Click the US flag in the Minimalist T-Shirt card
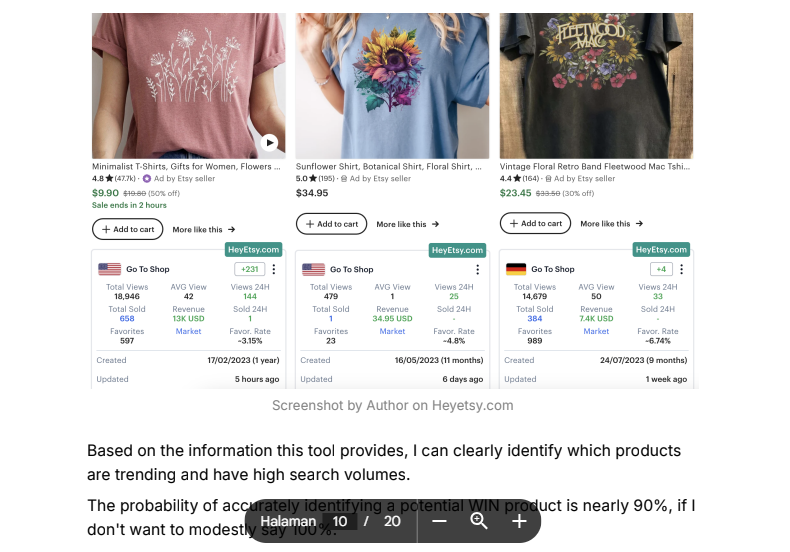Image resolution: width=790 pixels, height=552 pixels. [x=109, y=269]
